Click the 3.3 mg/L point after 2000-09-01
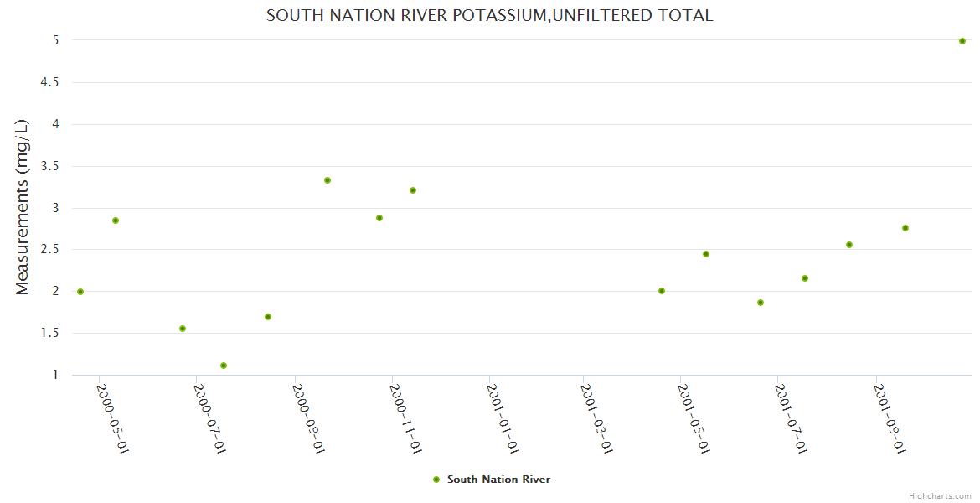This screenshot has height=503, width=980. coord(328,180)
